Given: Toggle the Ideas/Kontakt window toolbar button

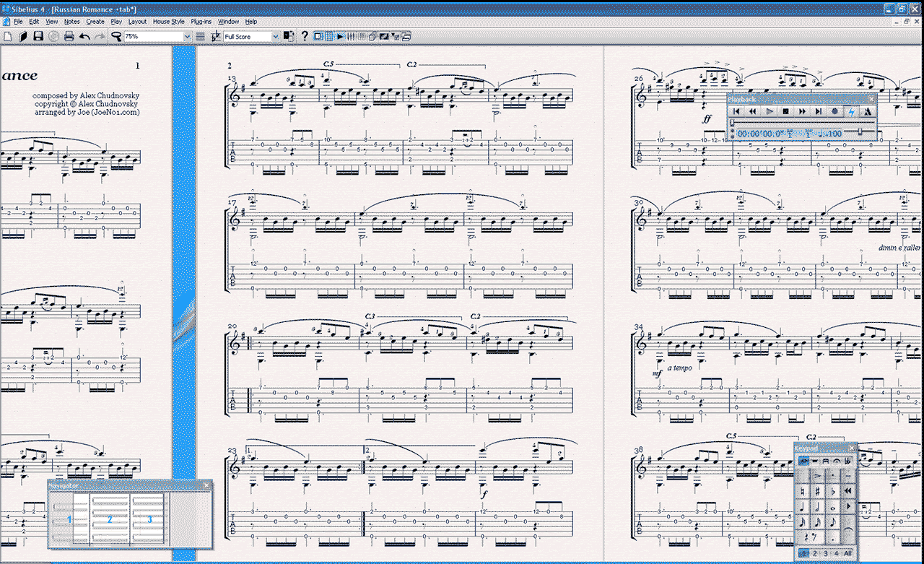Looking at the screenshot, I should [362, 36].
